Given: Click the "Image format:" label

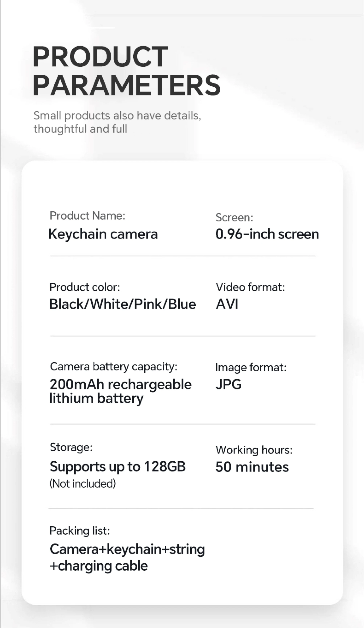Looking at the screenshot, I should [251, 367].
